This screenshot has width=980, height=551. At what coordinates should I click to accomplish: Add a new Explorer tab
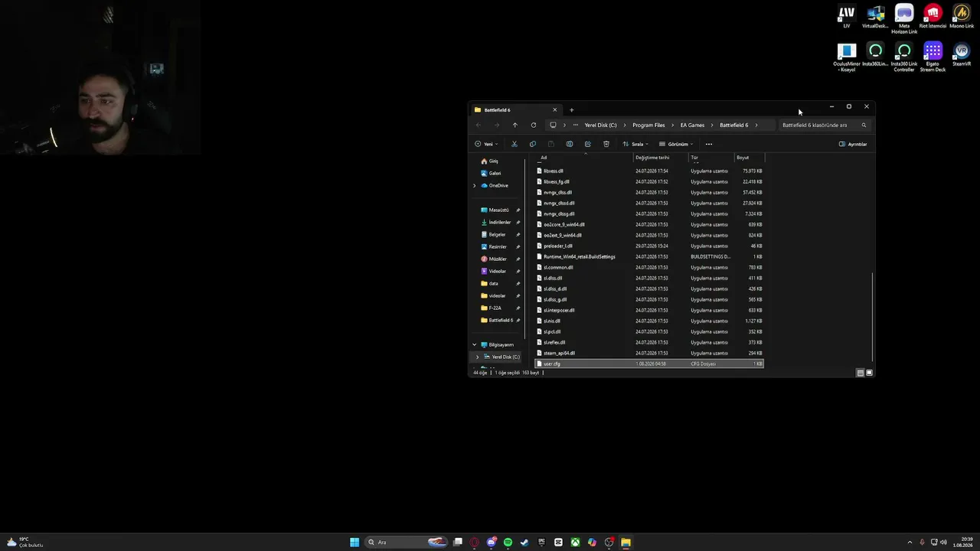pos(571,110)
